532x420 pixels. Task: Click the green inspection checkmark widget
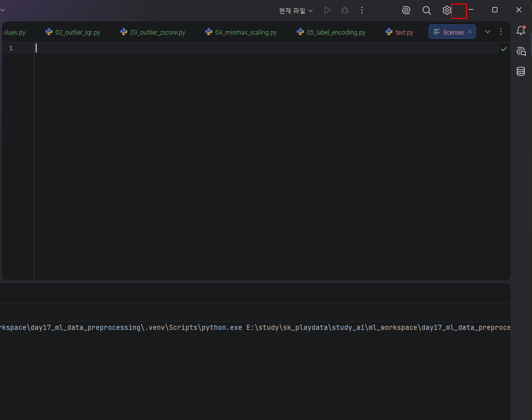504,49
